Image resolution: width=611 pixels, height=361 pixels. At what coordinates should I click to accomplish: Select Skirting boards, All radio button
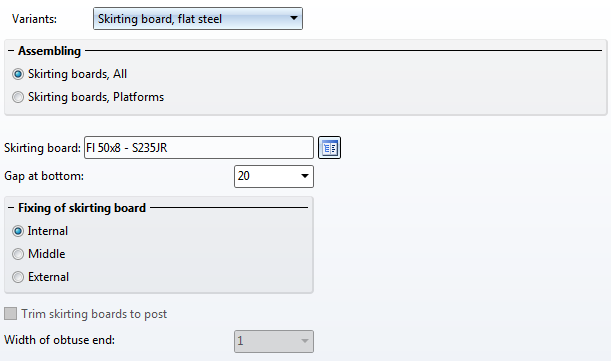coord(18,74)
